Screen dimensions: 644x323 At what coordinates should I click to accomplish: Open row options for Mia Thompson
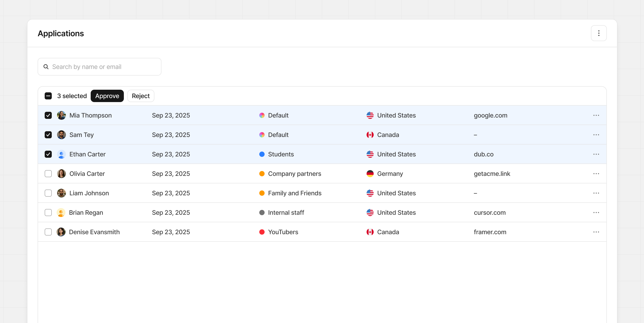[596, 115]
